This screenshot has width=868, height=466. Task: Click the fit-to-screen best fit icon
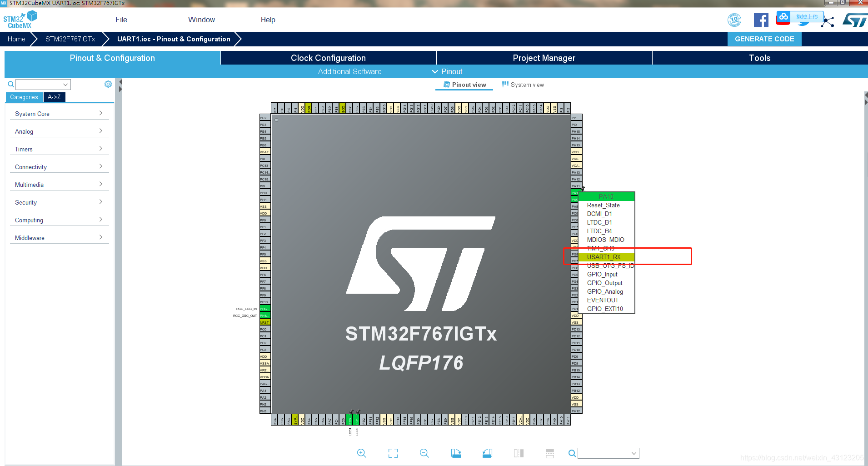point(393,453)
